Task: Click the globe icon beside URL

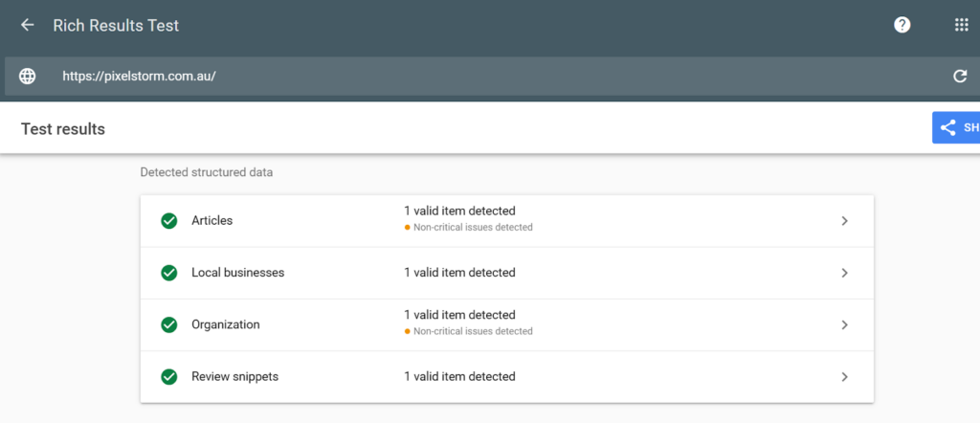Action: pos(27,77)
